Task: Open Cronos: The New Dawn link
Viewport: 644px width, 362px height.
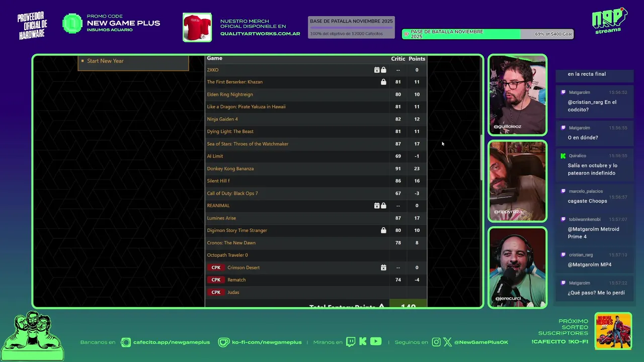Action: click(x=231, y=243)
